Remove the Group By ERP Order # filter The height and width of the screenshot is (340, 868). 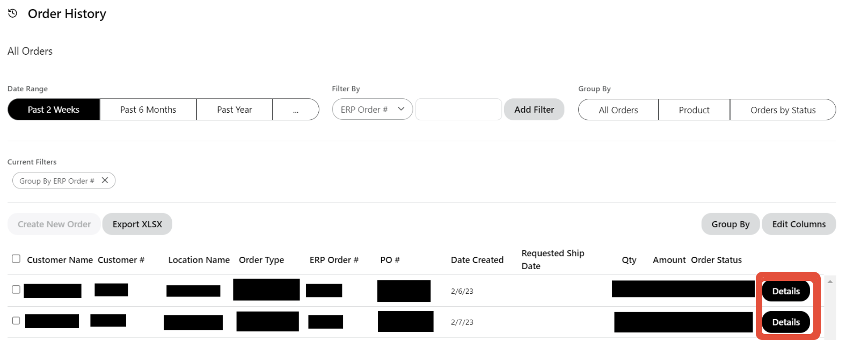(105, 180)
